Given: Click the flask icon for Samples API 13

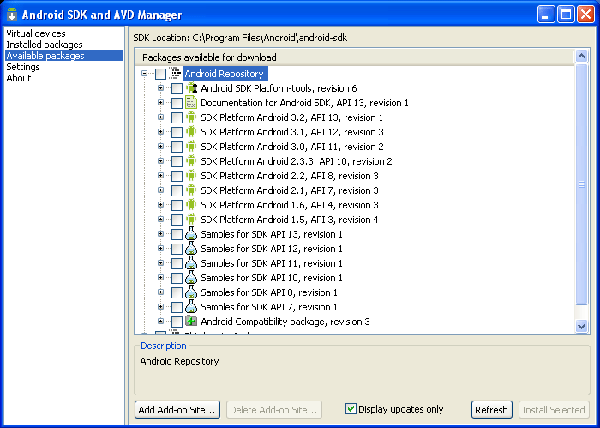Looking at the screenshot, I should [191, 234].
